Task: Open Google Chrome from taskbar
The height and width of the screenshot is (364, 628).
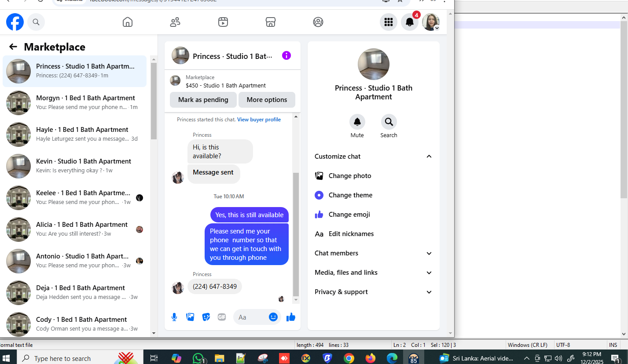Action: pos(349,358)
